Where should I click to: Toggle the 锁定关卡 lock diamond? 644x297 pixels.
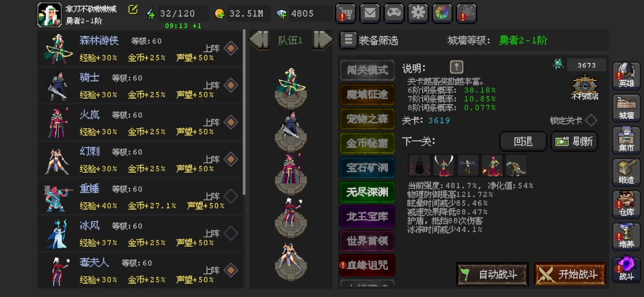point(591,121)
